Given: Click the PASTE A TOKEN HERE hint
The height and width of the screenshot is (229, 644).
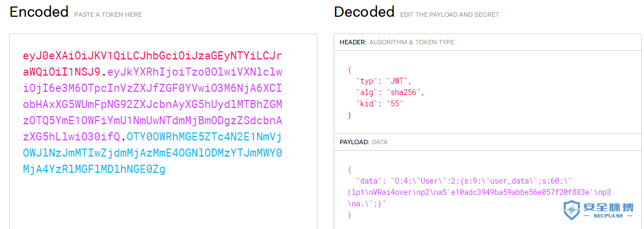Looking at the screenshot, I should tap(108, 15).
